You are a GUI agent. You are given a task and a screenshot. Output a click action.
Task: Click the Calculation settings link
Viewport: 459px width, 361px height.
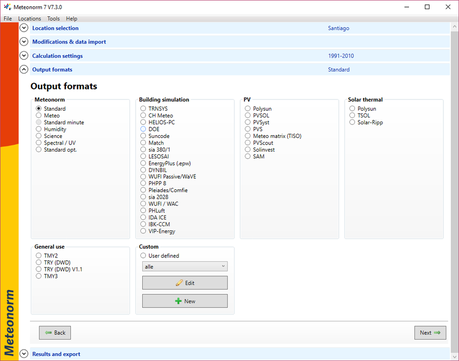(x=57, y=56)
